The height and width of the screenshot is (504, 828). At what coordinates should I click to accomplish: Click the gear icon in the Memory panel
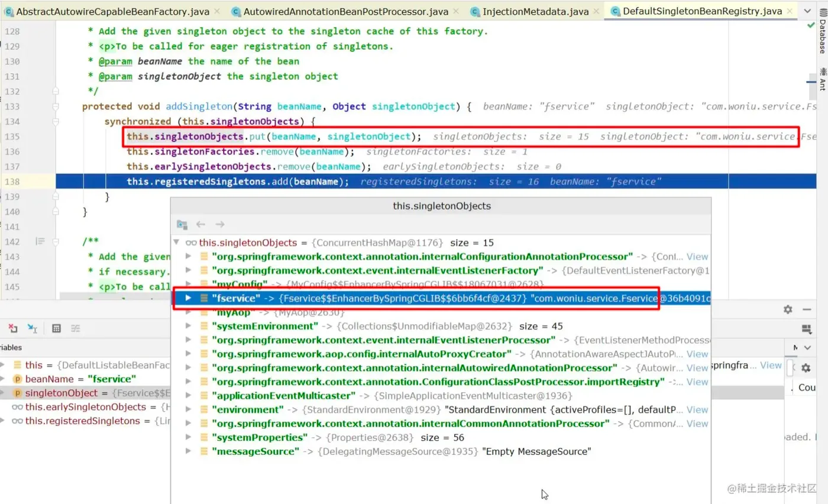pyautogui.click(x=806, y=368)
